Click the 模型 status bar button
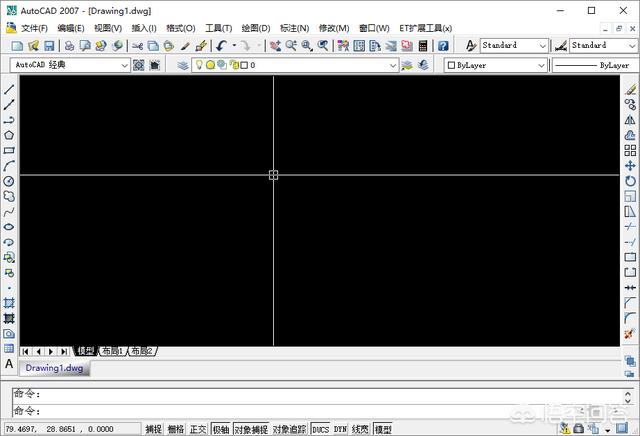 coord(383,429)
